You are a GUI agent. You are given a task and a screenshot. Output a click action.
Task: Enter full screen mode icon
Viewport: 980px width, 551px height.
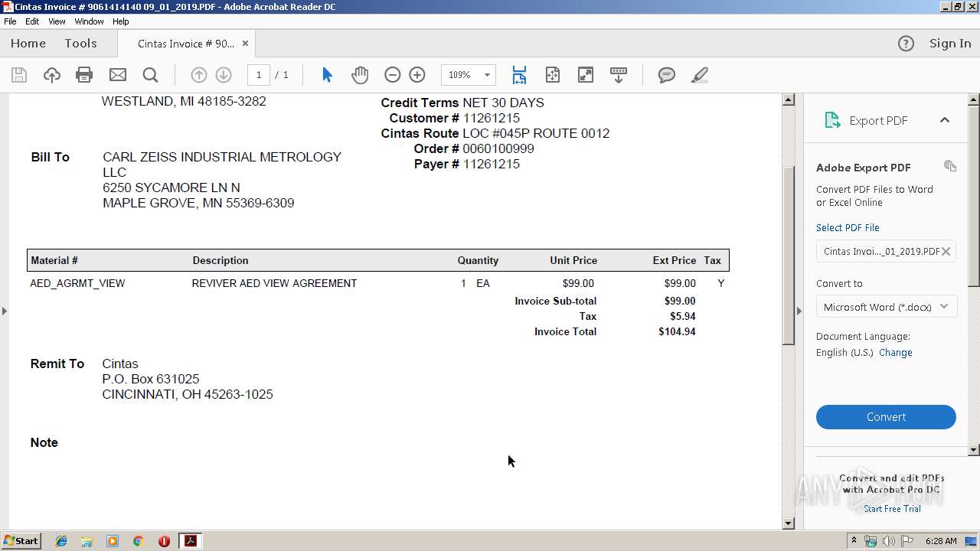coord(585,75)
